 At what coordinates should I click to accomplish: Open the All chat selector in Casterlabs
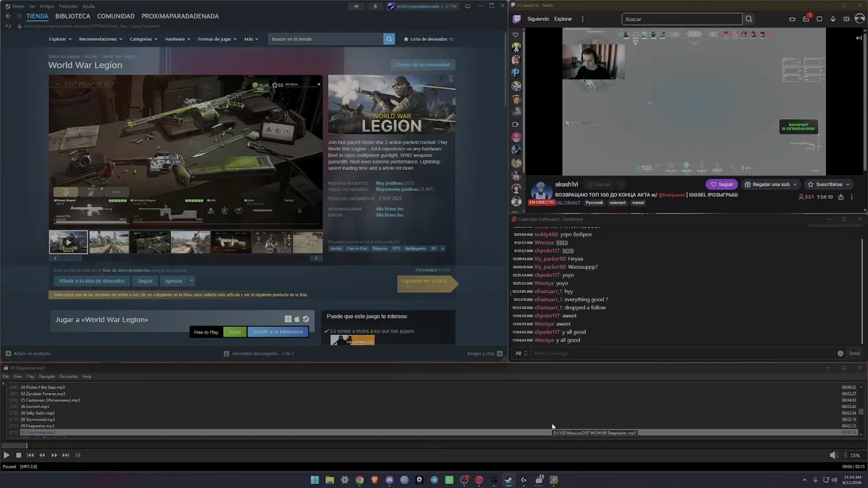[x=521, y=353]
